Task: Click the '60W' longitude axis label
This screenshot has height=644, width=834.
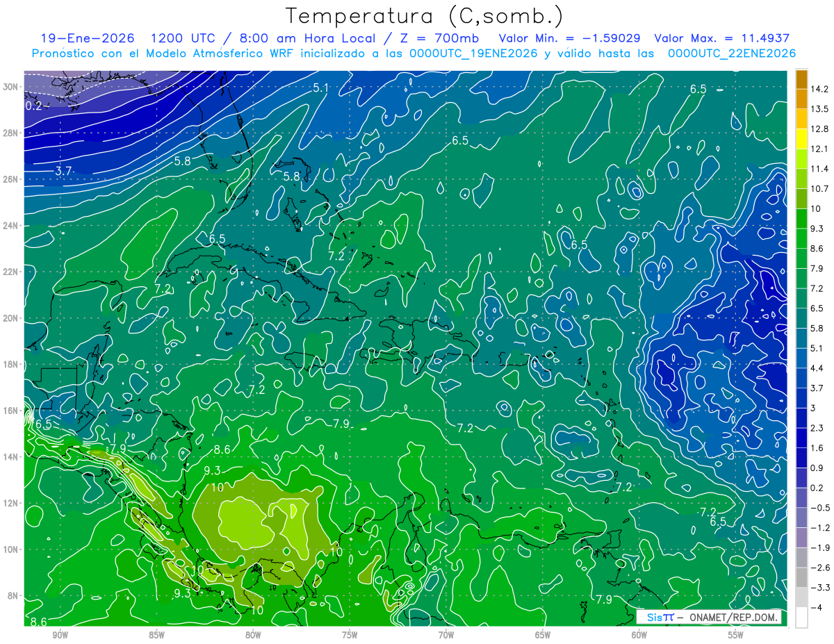Action: click(639, 635)
